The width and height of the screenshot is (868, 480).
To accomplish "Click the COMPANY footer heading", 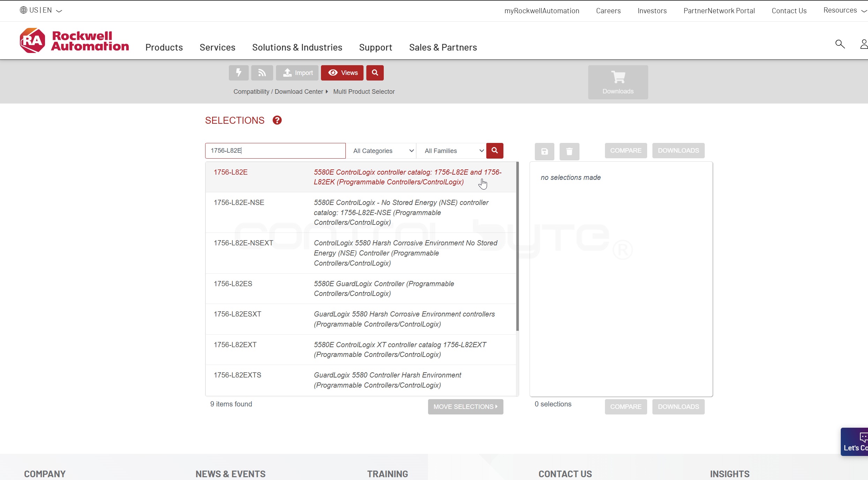I will pyautogui.click(x=45, y=474).
